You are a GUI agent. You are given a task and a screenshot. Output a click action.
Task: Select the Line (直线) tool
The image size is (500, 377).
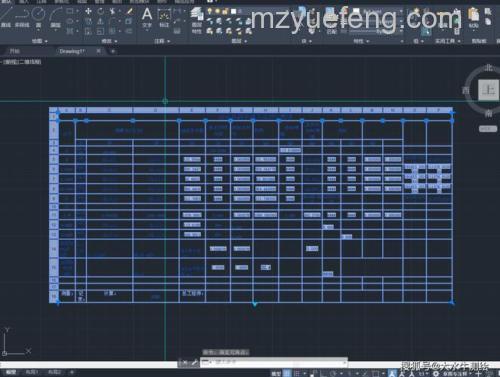(6, 17)
